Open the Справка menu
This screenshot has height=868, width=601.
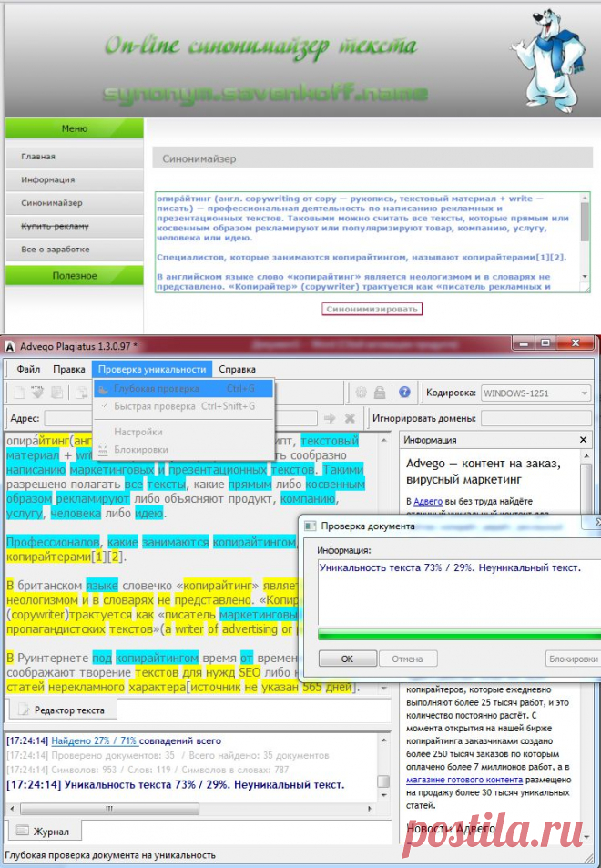pos(237,369)
